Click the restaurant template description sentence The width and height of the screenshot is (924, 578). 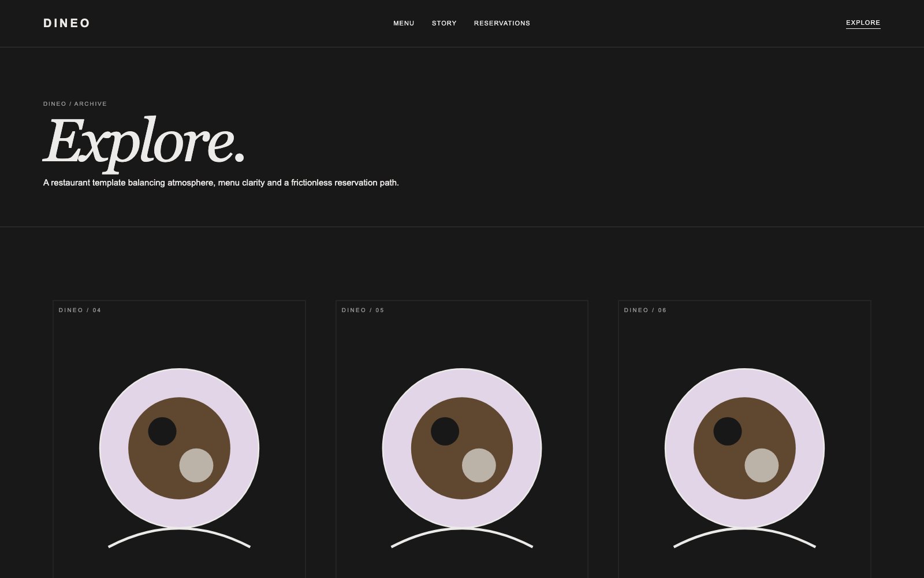tap(221, 183)
